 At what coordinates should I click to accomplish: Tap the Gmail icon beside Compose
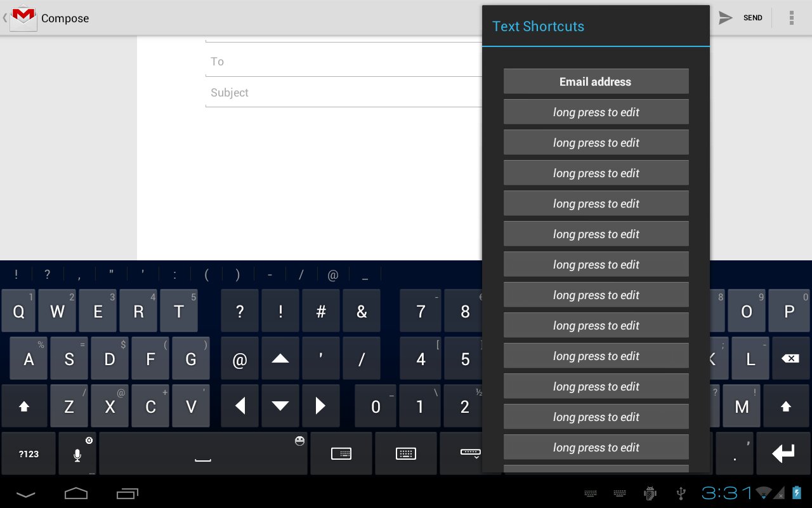click(23, 17)
